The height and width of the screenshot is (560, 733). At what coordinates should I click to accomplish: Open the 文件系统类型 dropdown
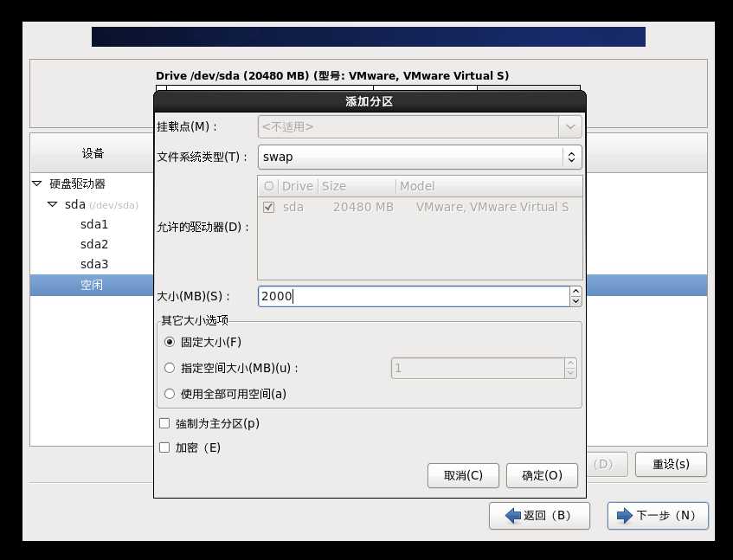(x=570, y=158)
